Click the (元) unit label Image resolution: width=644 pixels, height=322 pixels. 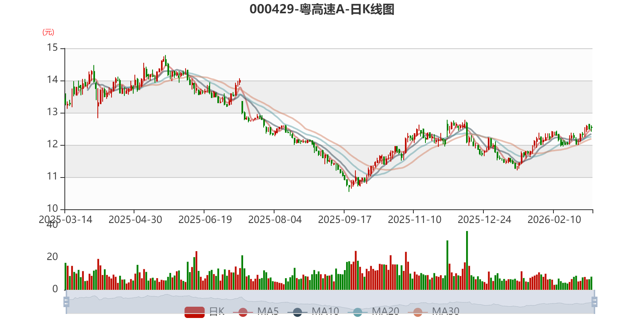[48, 32]
